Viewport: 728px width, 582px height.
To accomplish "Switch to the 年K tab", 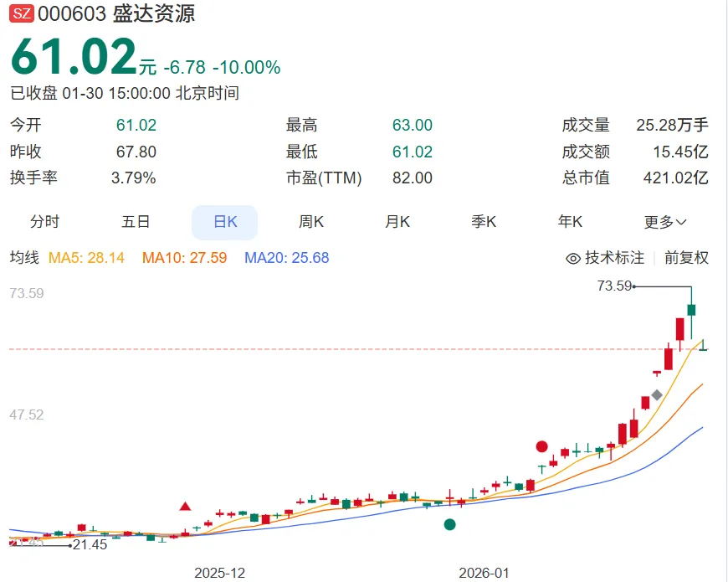I will (570, 222).
